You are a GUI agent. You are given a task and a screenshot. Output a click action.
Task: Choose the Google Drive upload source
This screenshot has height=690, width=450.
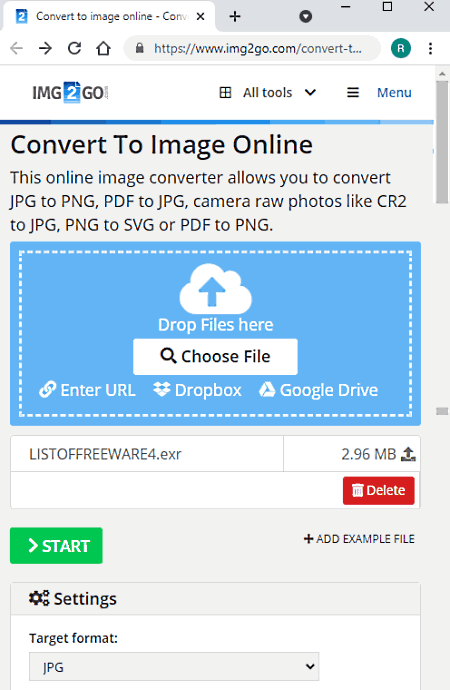coord(318,390)
